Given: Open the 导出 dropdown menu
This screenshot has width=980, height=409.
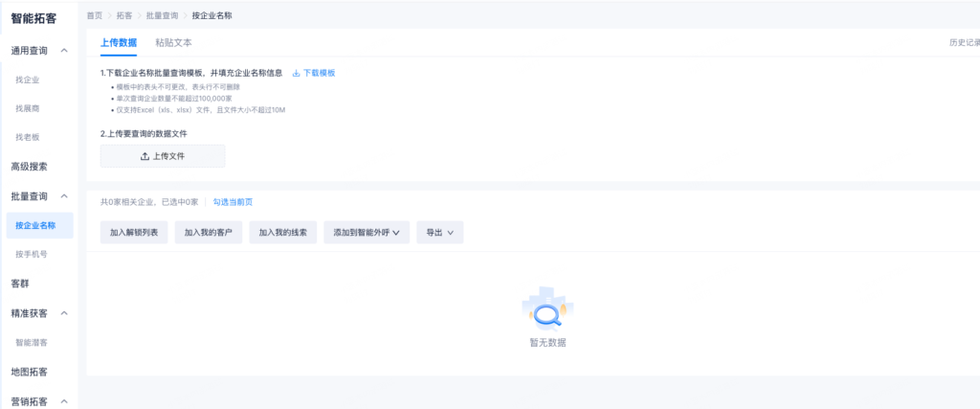Looking at the screenshot, I should pyautogui.click(x=439, y=233).
